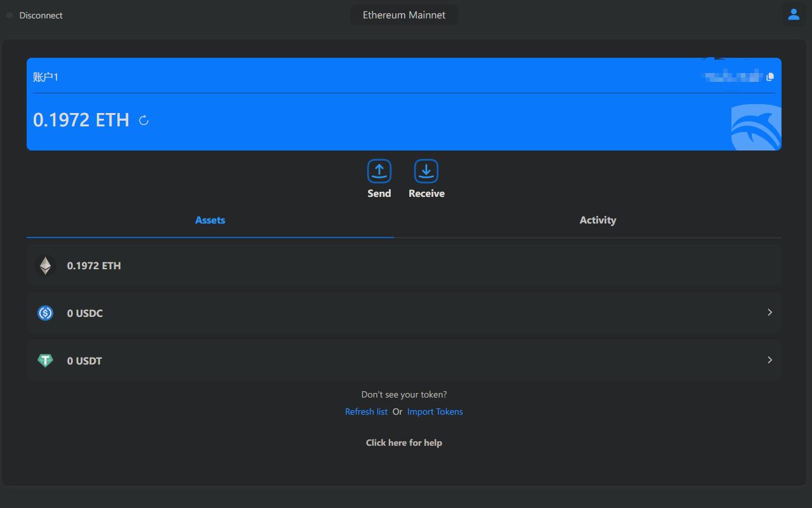
Task: Open the Import Tokens link
Action: click(x=435, y=411)
